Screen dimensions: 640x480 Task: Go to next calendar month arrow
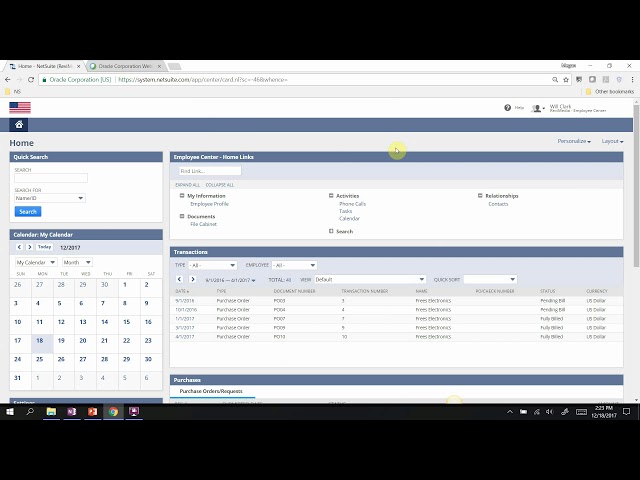click(29, 247)
